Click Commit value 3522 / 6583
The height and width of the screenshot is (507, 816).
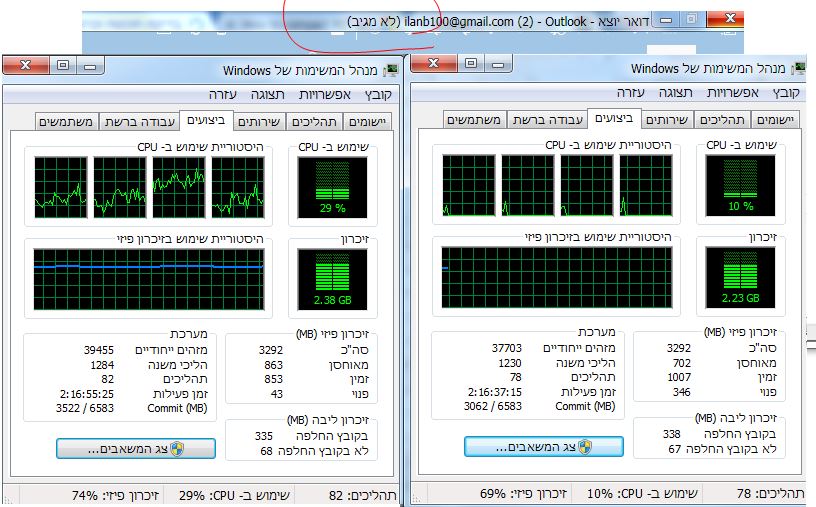point(85,408)
